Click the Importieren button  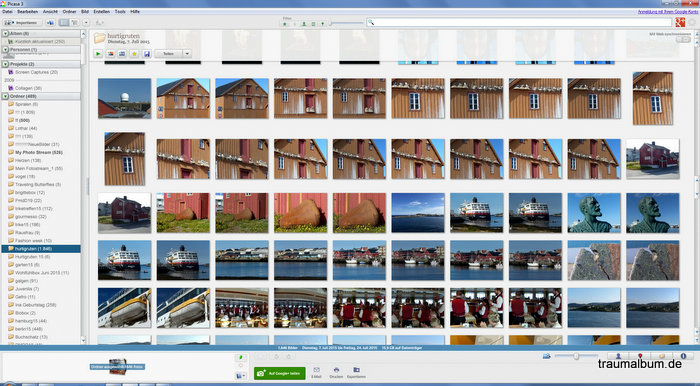pyautogui.click(x=22, y=22)
